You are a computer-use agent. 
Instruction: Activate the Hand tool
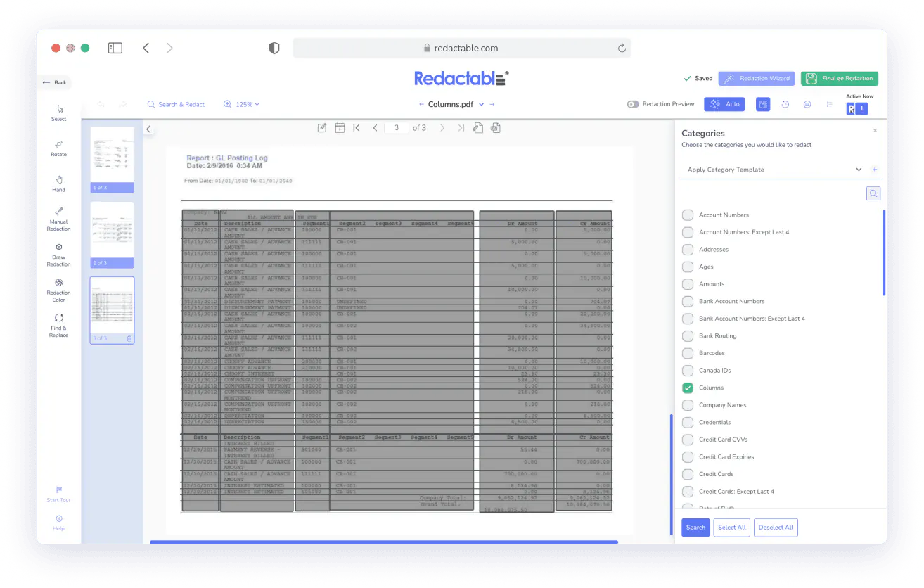click(x=59, y=184)
